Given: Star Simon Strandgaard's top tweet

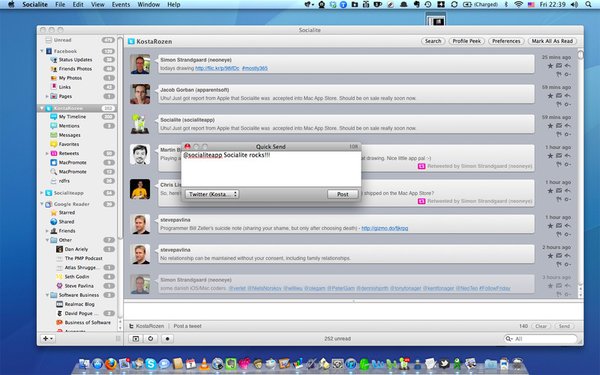Looking at the screenshot, I should click(x=550, y=66).
